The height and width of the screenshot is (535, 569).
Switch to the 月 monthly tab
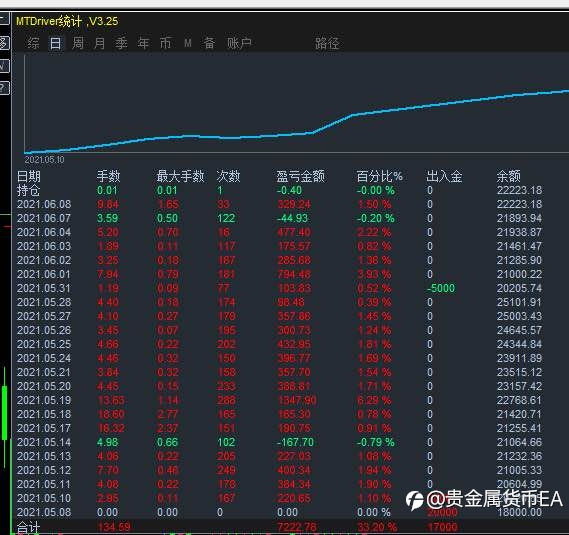tap(99, 44)
